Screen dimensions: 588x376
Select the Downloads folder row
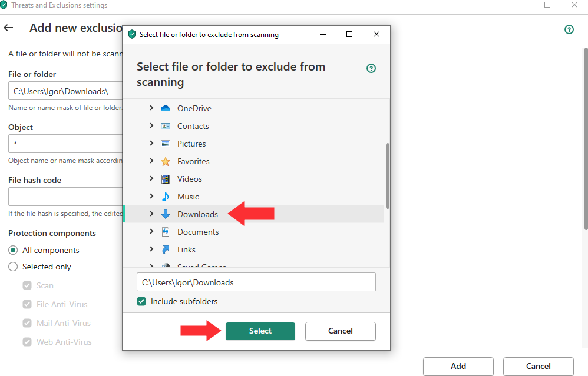253,214
